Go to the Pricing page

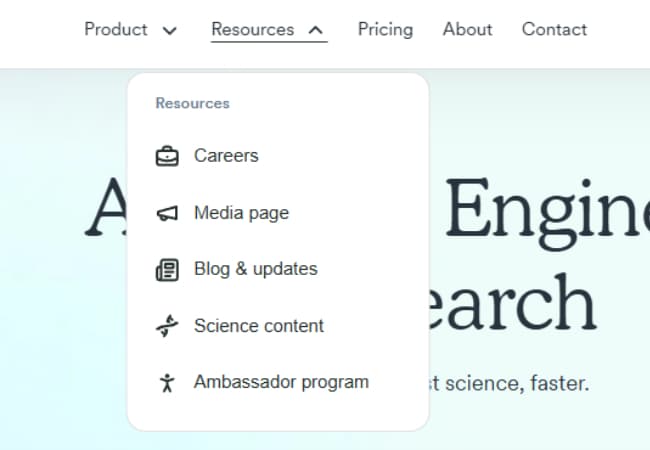click(385, 29)
